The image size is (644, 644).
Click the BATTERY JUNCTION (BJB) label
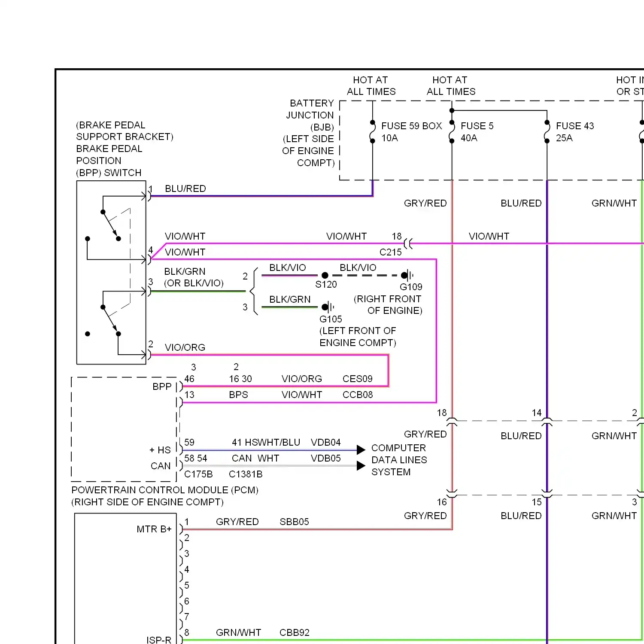310,115
